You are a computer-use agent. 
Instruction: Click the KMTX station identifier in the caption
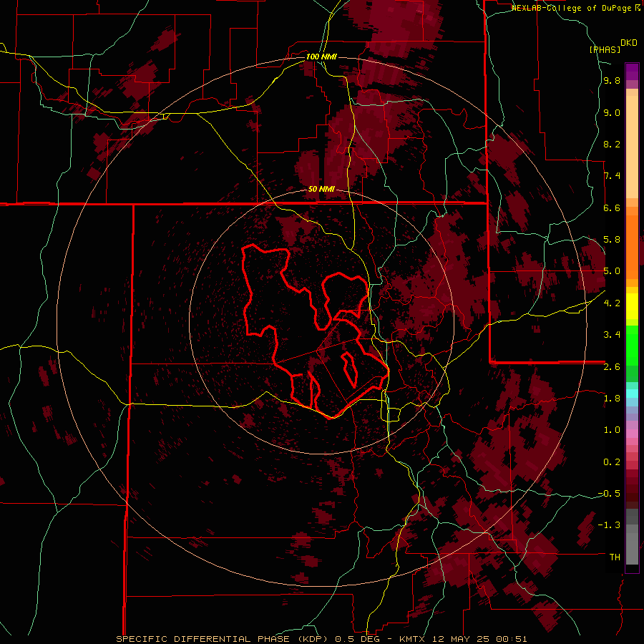[x=412, y=639]
